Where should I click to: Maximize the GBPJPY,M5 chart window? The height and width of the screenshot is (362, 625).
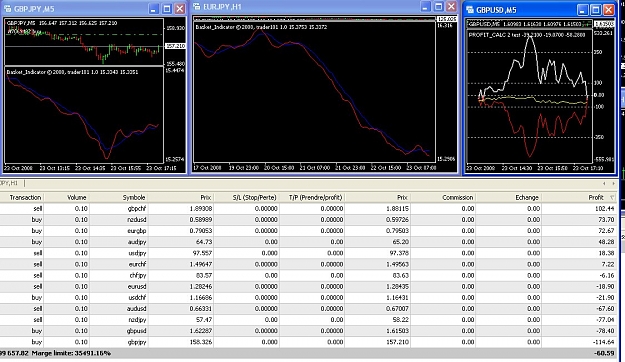167,8
